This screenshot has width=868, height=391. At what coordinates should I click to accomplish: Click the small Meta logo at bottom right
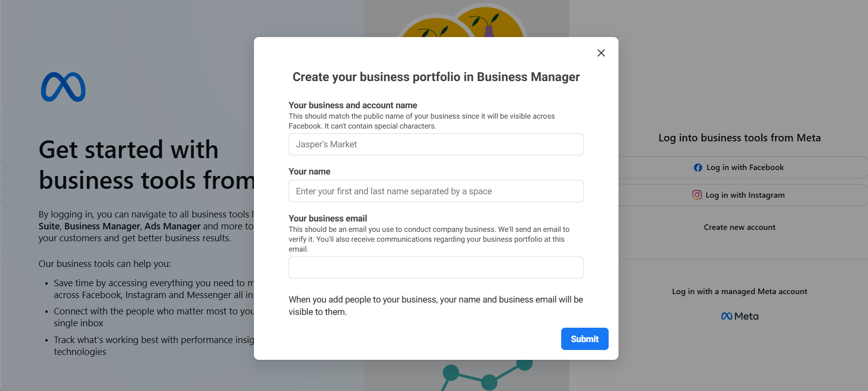pyautogui.click(x=740, y=316)
